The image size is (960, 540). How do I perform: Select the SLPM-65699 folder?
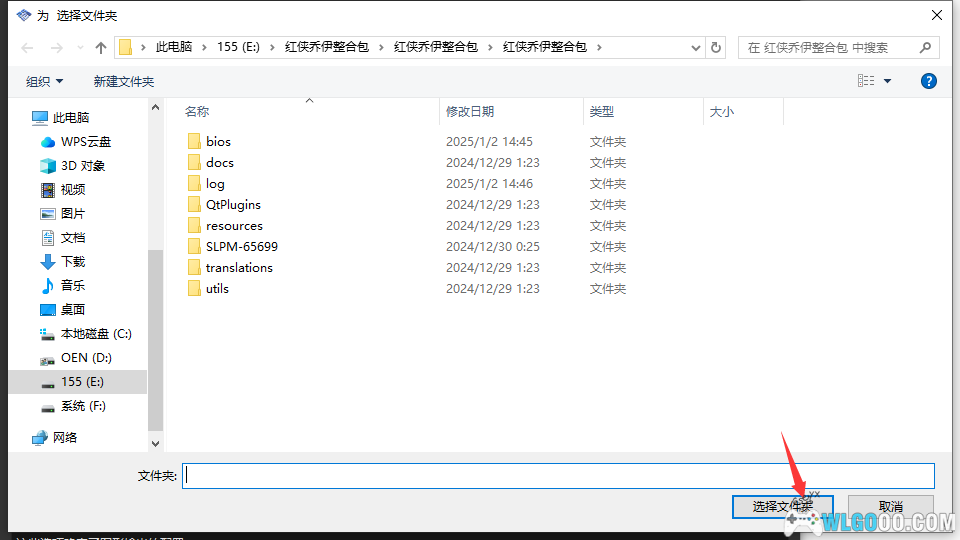click(241, 247)
